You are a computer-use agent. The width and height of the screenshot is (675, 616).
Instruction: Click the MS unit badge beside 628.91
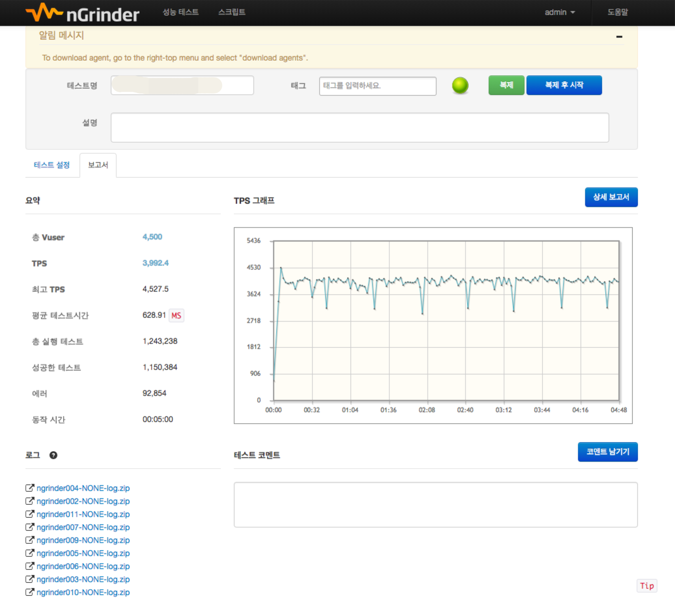click(176, 315)
